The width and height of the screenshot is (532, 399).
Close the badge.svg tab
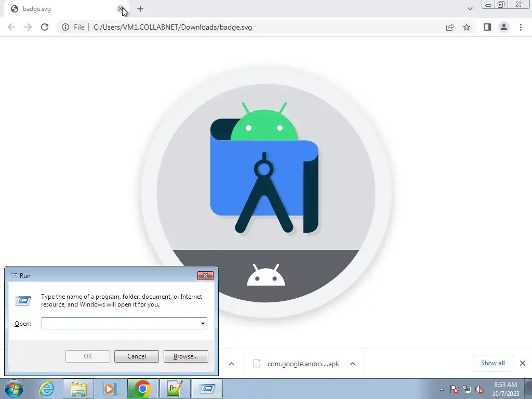click(x=120, y=9)
